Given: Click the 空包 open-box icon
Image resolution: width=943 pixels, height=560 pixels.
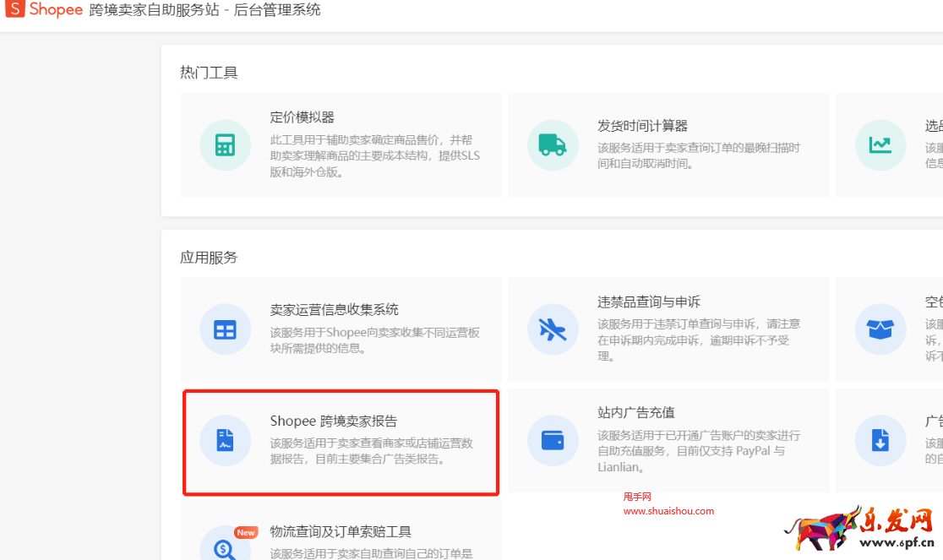Looking at the screenshot, I should click(880, 329).
